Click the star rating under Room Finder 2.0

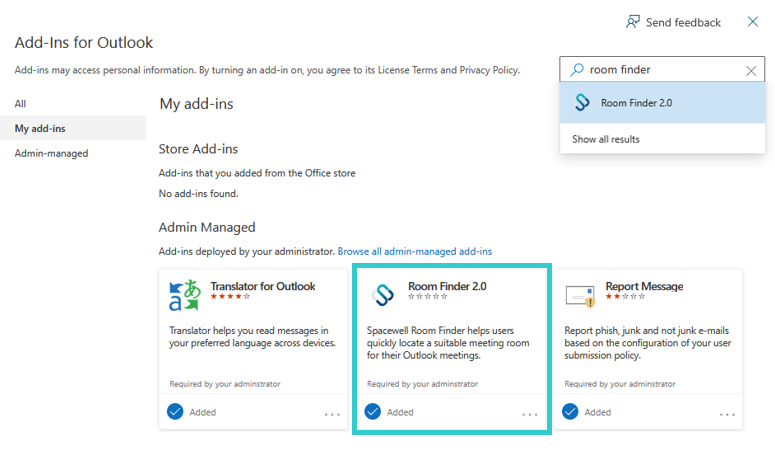click(x=428, y=296)
